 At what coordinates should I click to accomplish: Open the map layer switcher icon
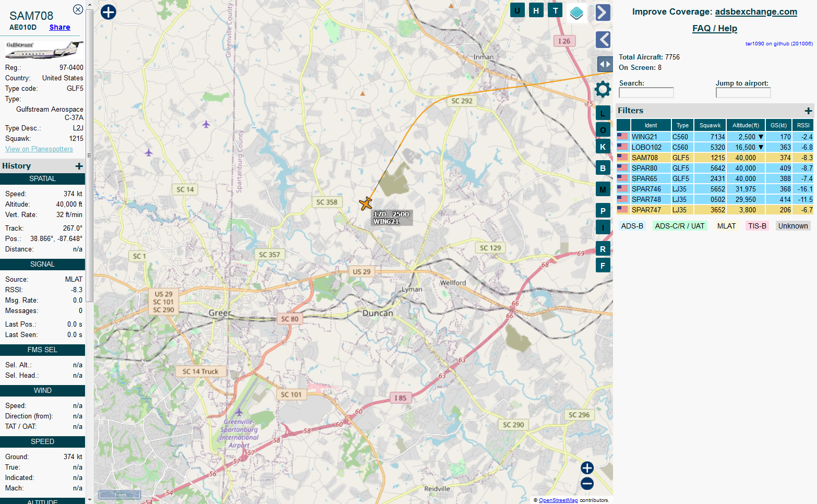[x=576, y=13]
